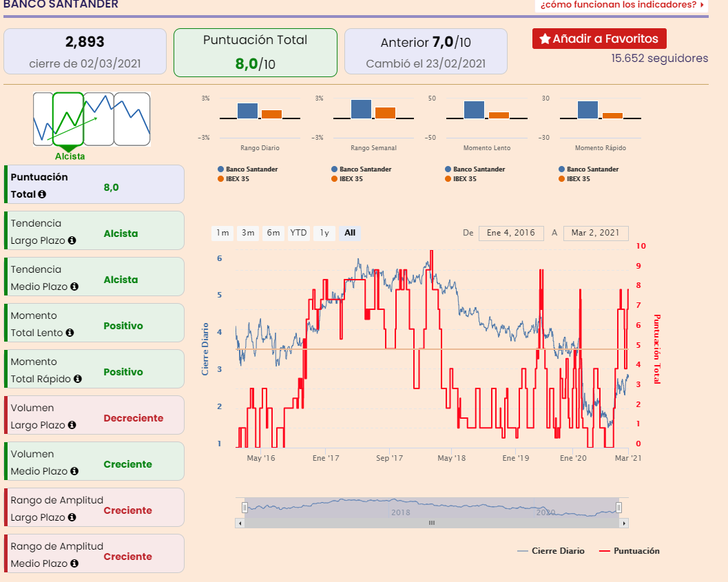Viewport: 728px width, 582px height.
Task: Toggle Cierre Diario series in chart legend
Action: pos(551,551)
